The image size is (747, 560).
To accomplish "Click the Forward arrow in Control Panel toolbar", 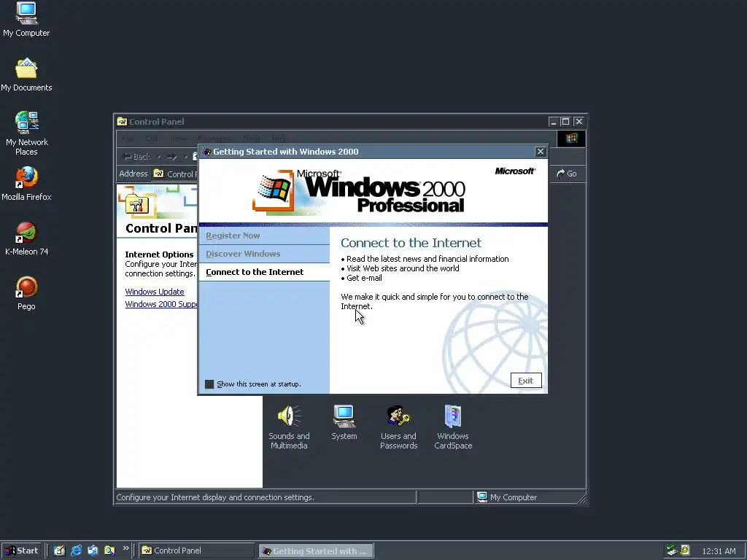I will (172, 157).
